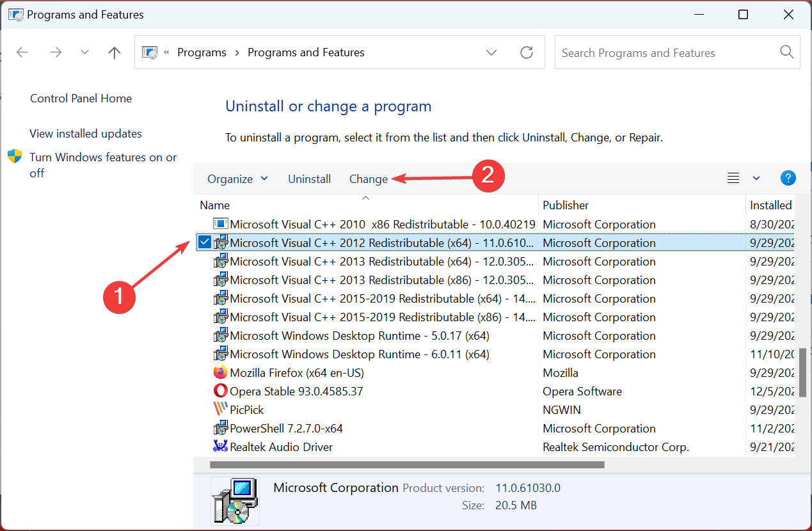812x531 pixels.
Task: Click the Visual C++ 2015-2019 x64 installer icon
Action: pos(220,298)
